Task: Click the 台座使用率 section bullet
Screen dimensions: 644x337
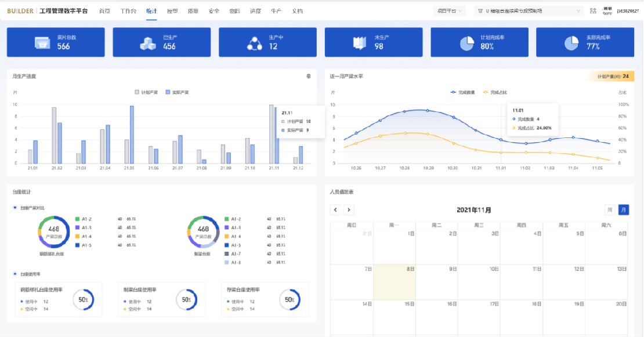Action: pyautogui.click(x=15, y=274)
